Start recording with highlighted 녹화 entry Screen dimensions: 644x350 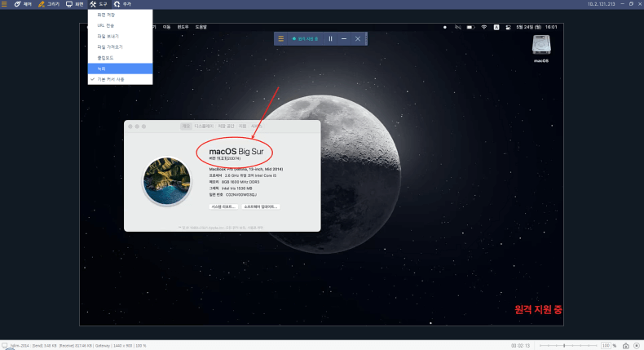[x=120, y=69]
